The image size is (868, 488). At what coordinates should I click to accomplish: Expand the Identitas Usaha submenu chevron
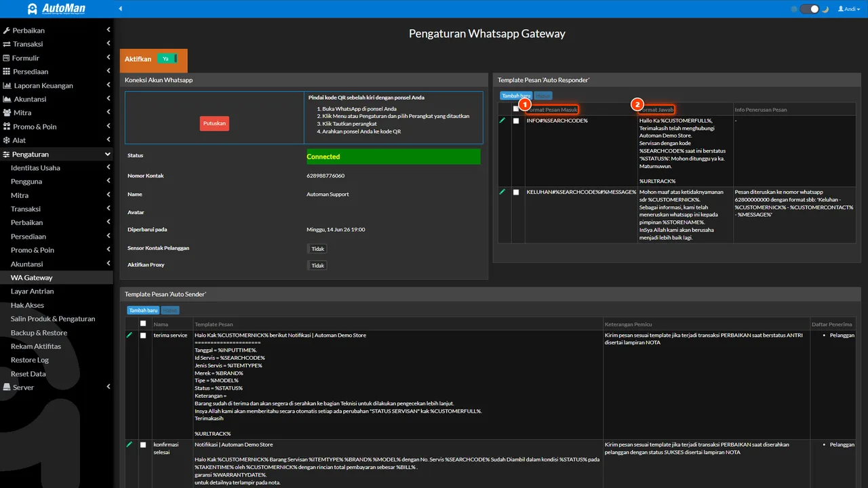tap(108, 168)
